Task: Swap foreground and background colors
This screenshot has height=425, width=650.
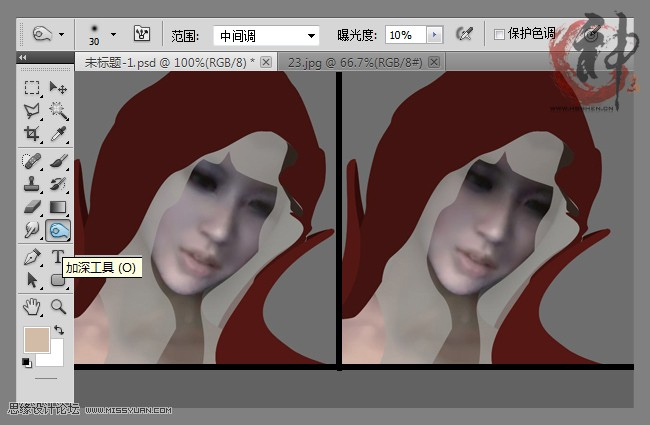Action: 59,330
